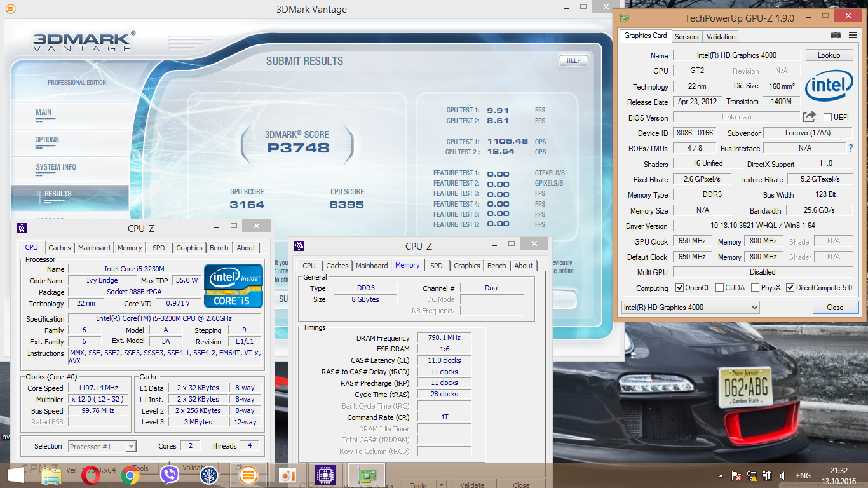This screenshot has width=868, height=488.
Task: Switch to the GPU-Z taskbar icon
Action: click(368, 475)
